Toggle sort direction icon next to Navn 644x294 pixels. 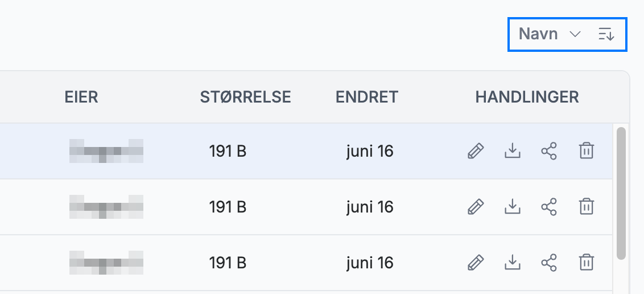click(606, 34)
